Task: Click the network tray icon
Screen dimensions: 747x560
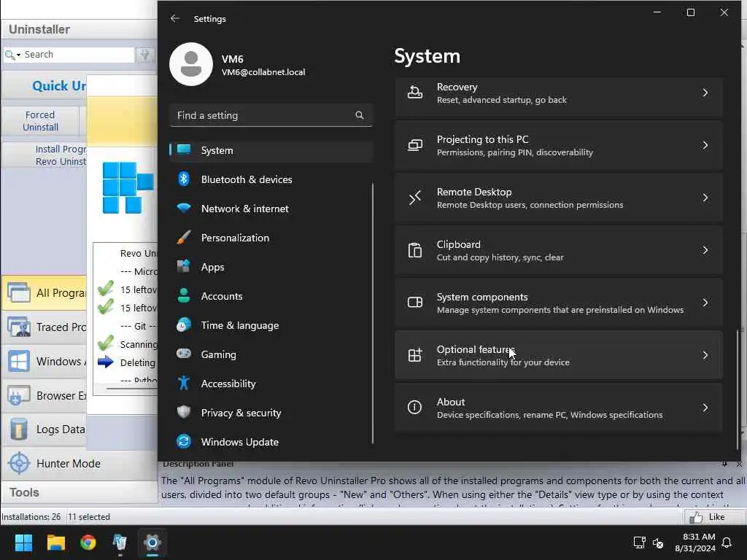Action: pyautogui.click(x=639, y=542)
